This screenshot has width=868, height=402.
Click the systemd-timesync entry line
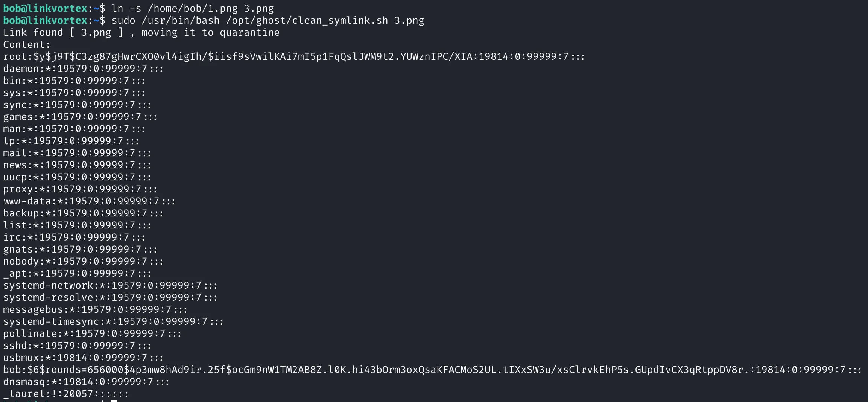[x=113, y=321]
